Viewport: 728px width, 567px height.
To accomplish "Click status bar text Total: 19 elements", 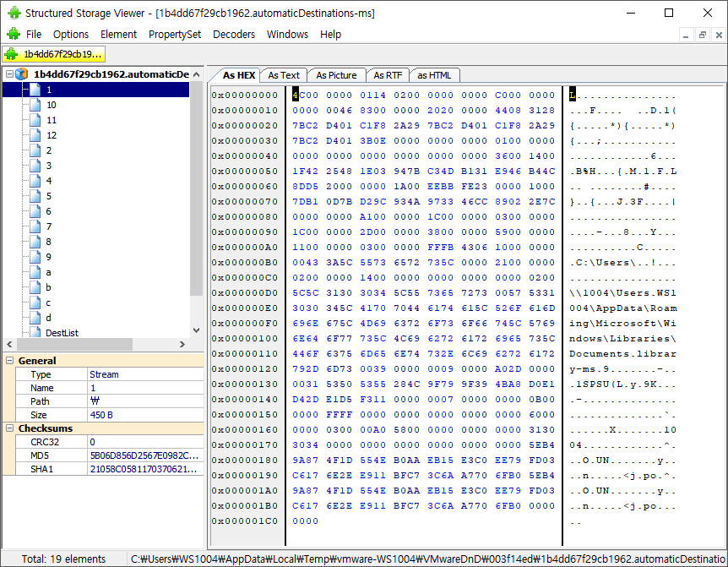I will (x=63, y=559).
